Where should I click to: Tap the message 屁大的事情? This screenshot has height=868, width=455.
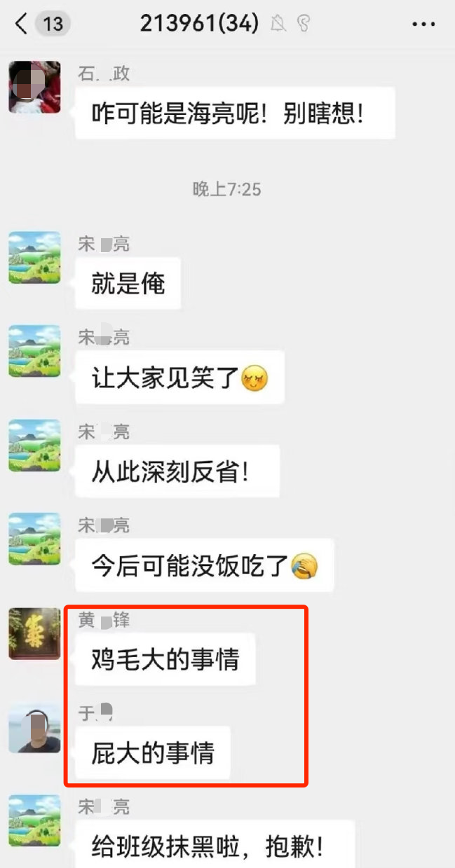pyautogui.click(x=153, y=753)
